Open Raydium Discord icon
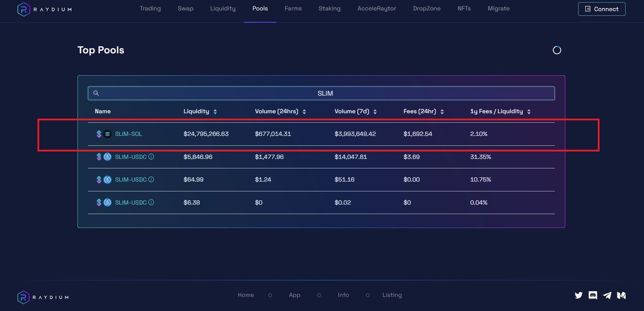 point(593,295)
